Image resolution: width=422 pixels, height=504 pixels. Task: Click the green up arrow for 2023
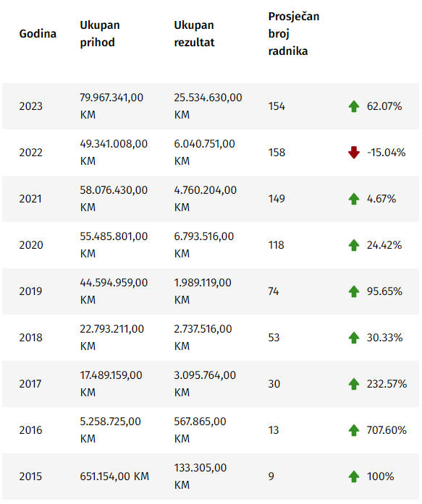(353, 106)
